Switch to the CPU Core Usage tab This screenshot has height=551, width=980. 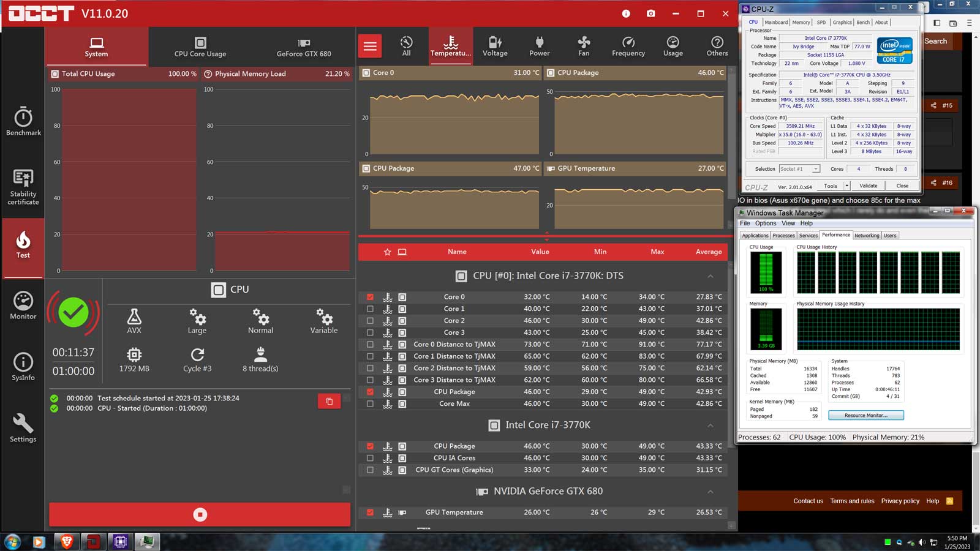point(200,47)
